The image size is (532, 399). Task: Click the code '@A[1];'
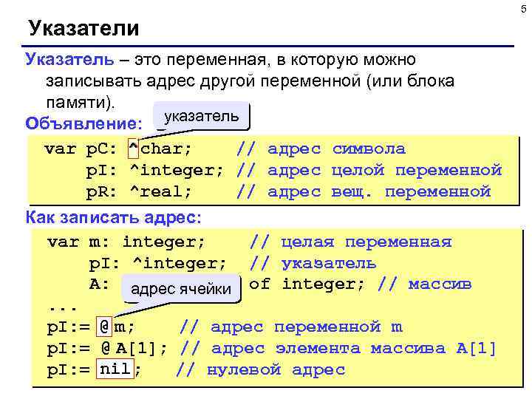134,349
